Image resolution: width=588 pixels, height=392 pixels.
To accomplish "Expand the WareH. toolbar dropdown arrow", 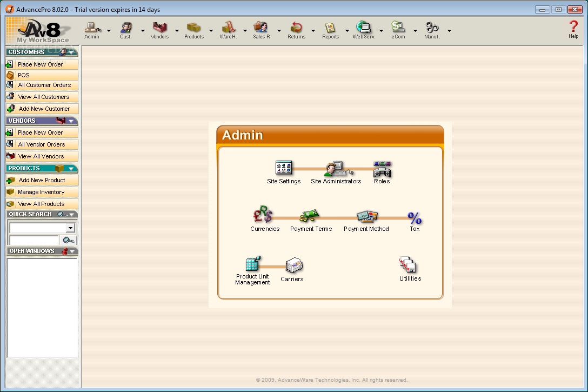I will point(245,31).
